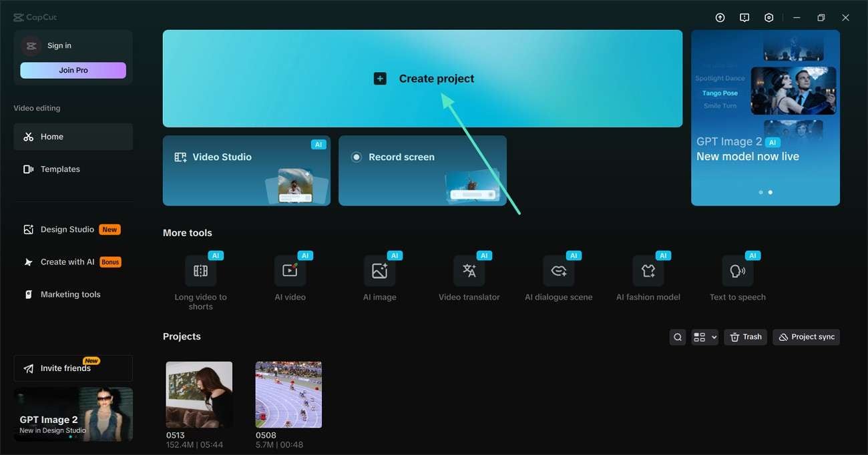Open AI image tool icon
Viewport: 868px width, 455px height.
380,271
